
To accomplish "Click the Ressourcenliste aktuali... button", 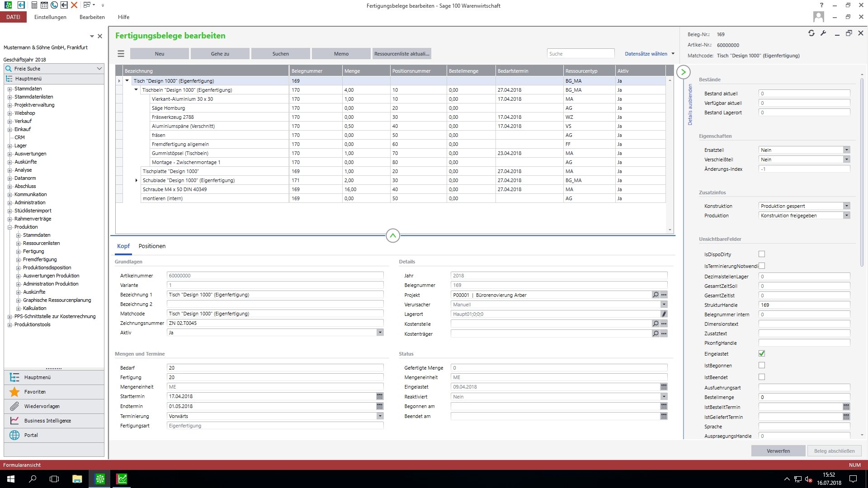I will click(x=401, y=54).
